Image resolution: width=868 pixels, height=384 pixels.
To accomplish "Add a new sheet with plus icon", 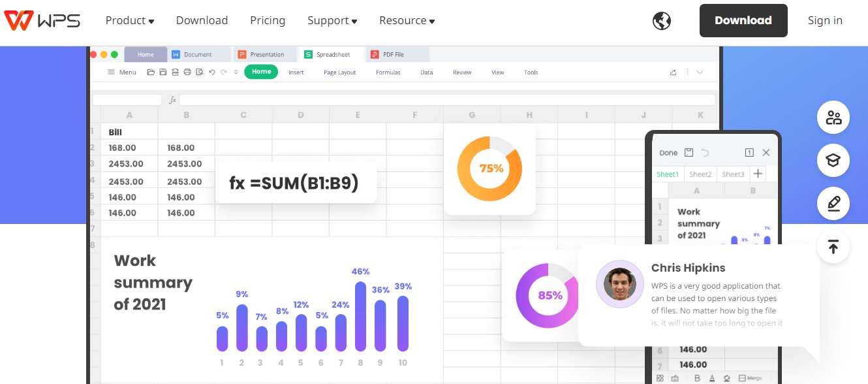I will tap(758, 174).
